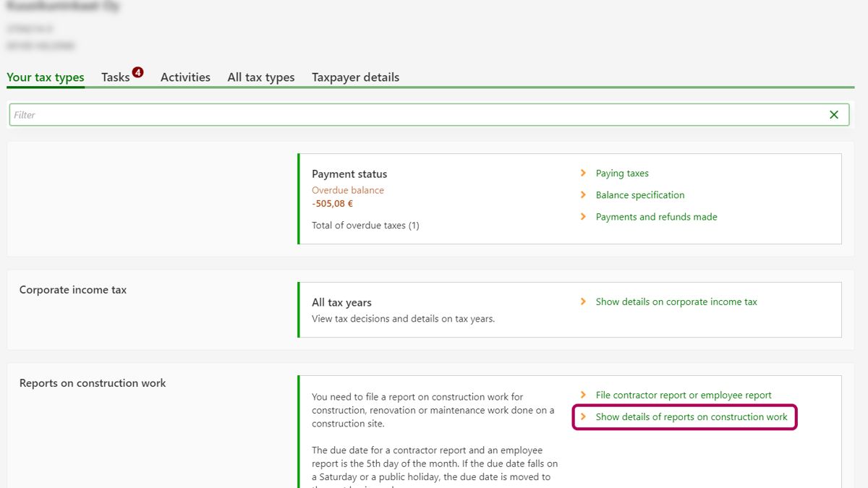Show details of reports on construction work

pyautogui.click(x=692, y=417)
